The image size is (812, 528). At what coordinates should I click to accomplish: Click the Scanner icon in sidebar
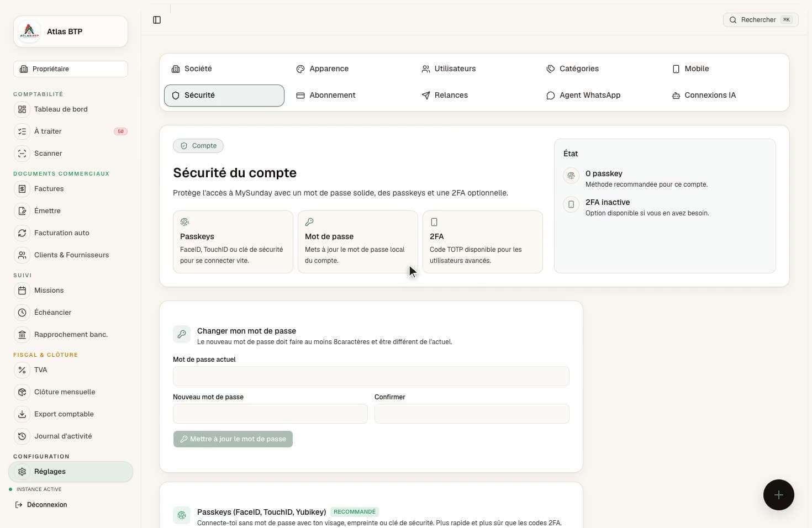(x=22, y=154)
